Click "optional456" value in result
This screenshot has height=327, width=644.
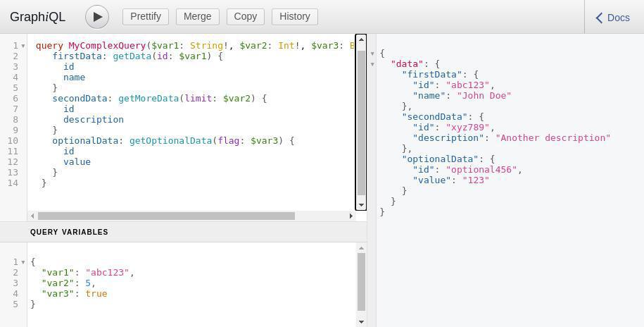(x=481, y=169)
